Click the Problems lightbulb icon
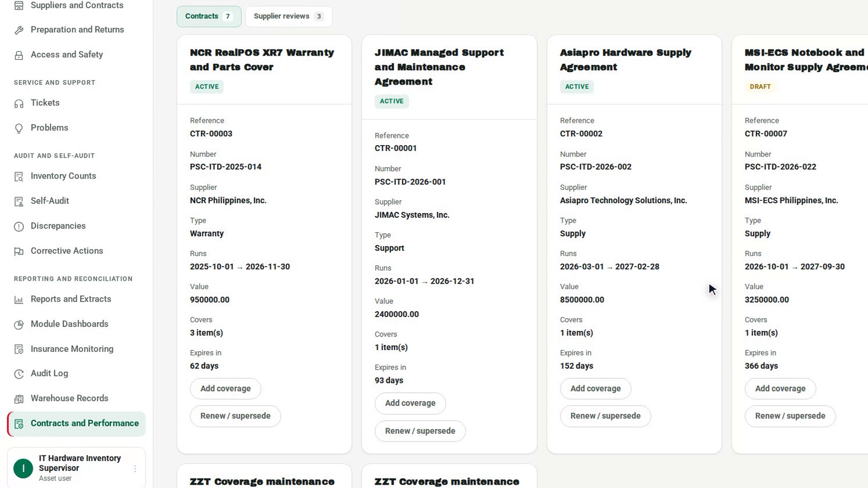 19,128
